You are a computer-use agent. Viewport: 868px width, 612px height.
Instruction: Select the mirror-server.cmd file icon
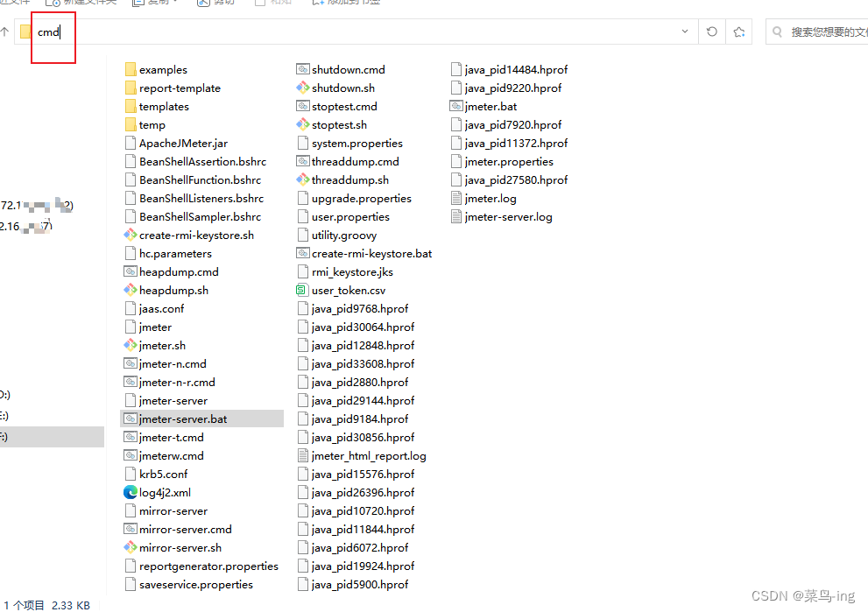point(131,529)
